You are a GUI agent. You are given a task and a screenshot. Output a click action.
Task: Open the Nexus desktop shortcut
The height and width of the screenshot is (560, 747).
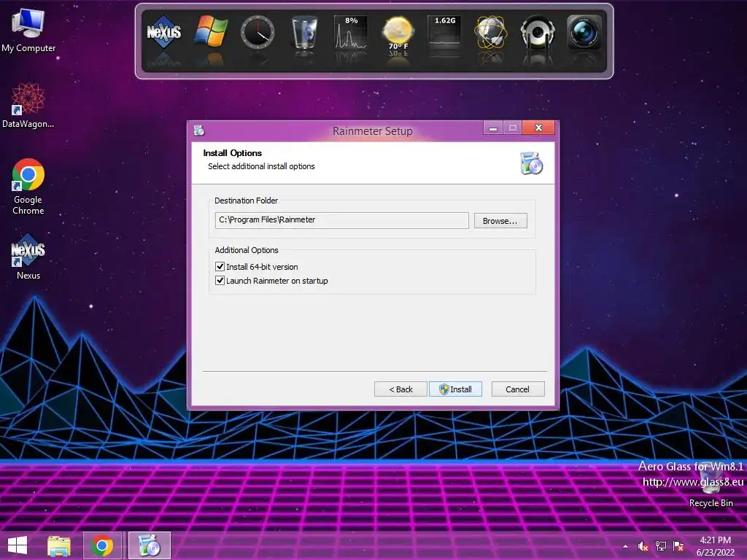[x=28, y=257]
